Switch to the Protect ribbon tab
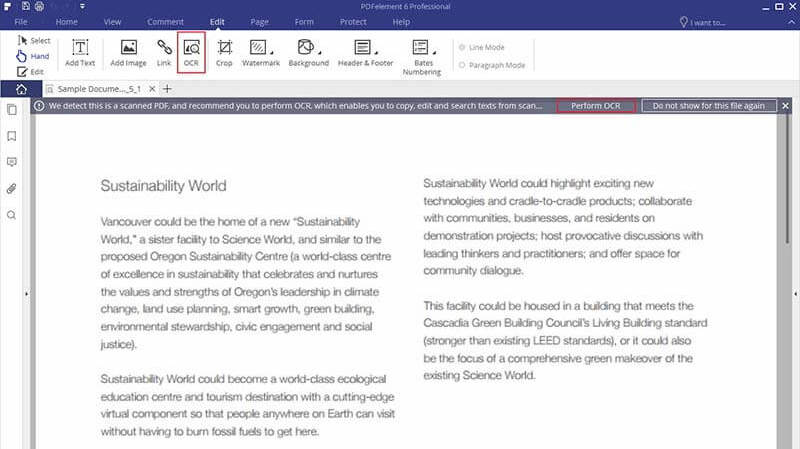The image size is (800, 449). click(353, 22)
